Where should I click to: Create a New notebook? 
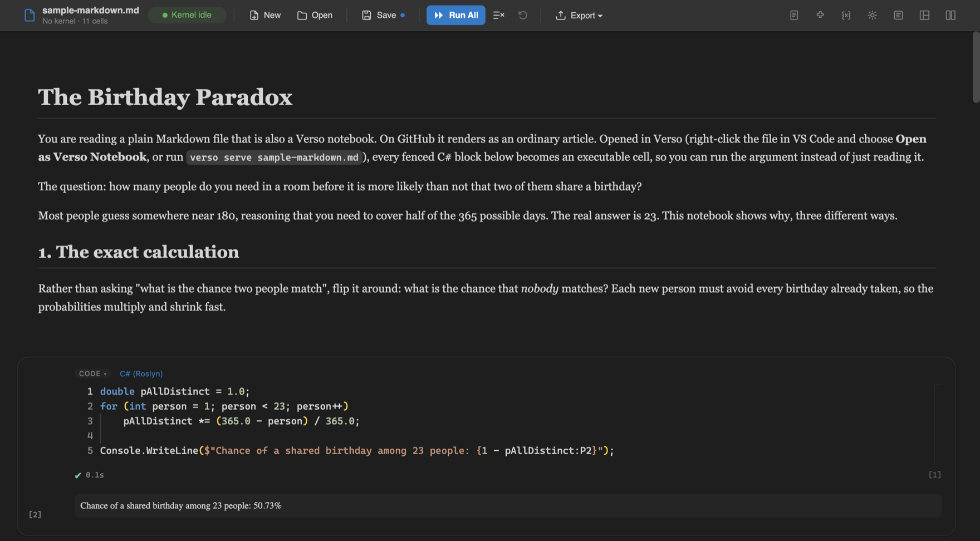pos(265,16)
